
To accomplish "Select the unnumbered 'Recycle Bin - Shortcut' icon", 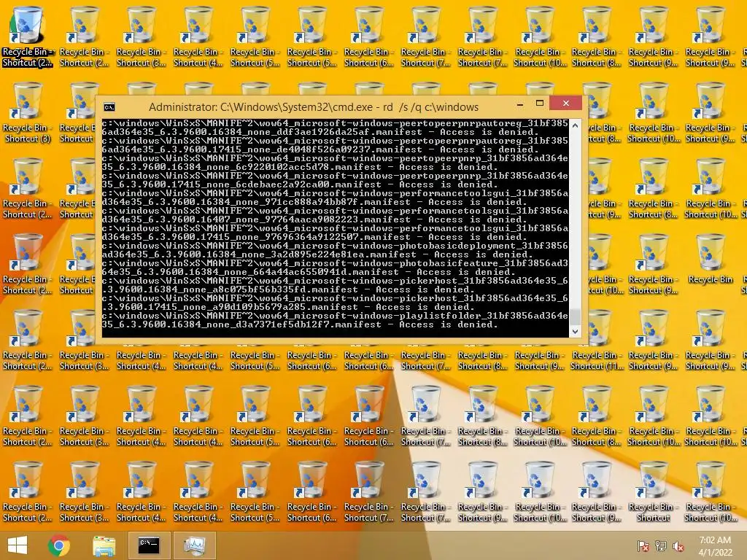I will pyautogui.click(x=653, y=492).
